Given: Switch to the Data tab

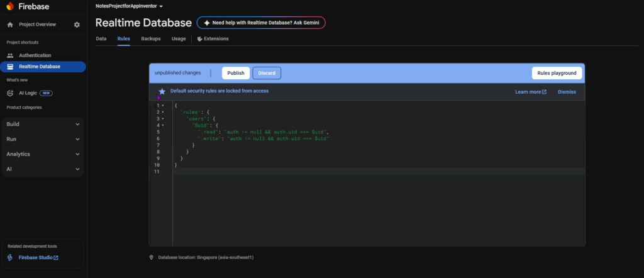Looking at the screenshot, I should coord(101,38).
